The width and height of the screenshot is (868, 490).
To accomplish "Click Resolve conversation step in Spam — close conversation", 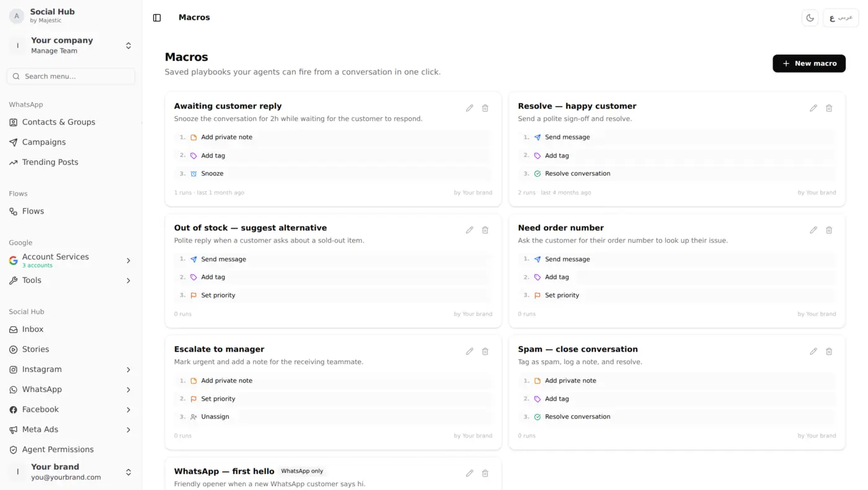I will pos(677,417).
